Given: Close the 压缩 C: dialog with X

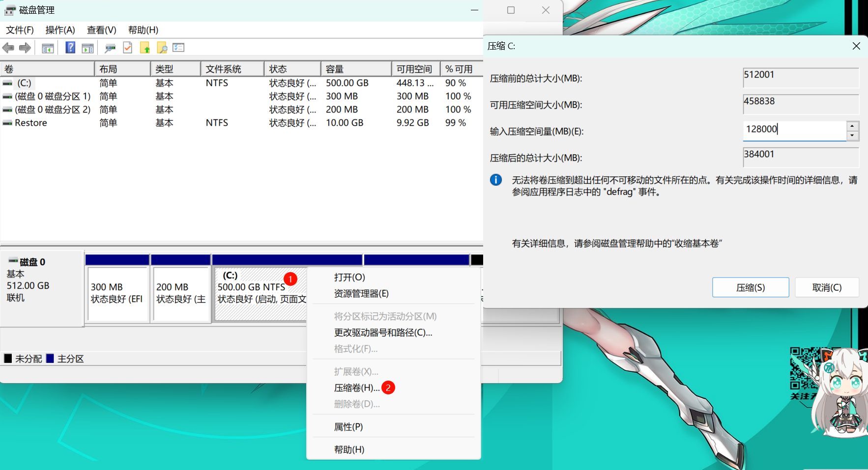Looking at the screenshot, I should [856, 46].
